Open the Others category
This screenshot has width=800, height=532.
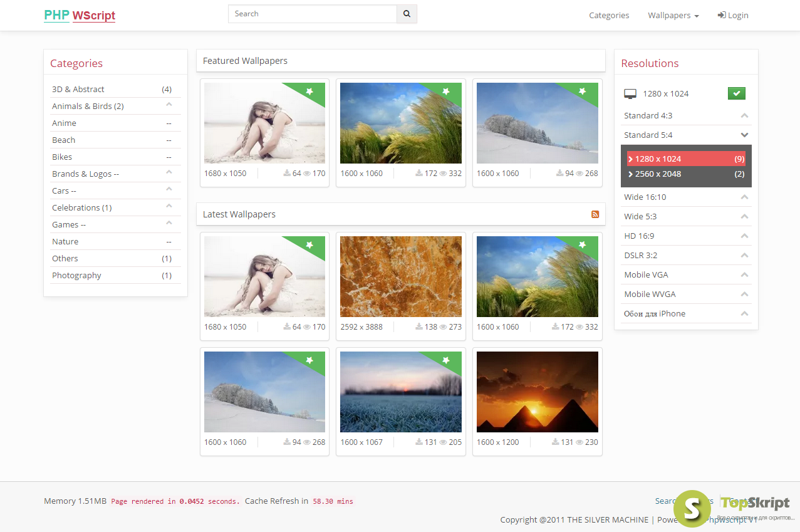click(x=115, y=258)
